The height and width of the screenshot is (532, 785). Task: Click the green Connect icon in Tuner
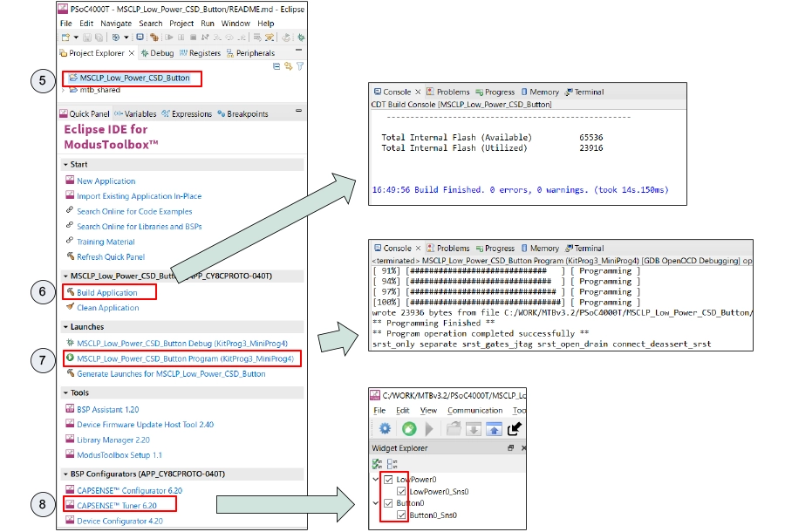pos(409,429)
